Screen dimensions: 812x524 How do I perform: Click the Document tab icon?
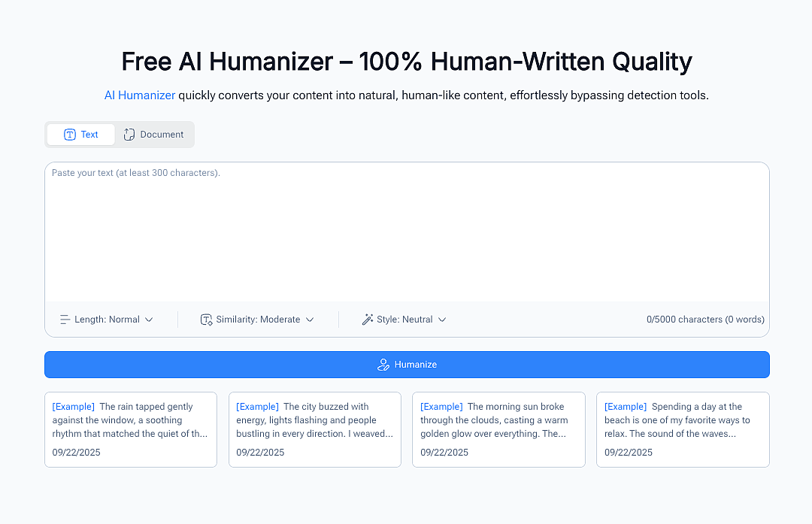coord(129,135)
